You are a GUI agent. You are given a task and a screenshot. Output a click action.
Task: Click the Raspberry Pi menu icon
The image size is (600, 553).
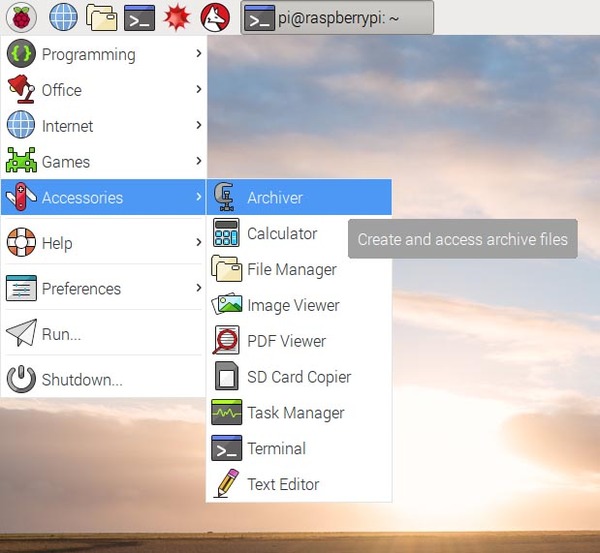coord(21,17)
